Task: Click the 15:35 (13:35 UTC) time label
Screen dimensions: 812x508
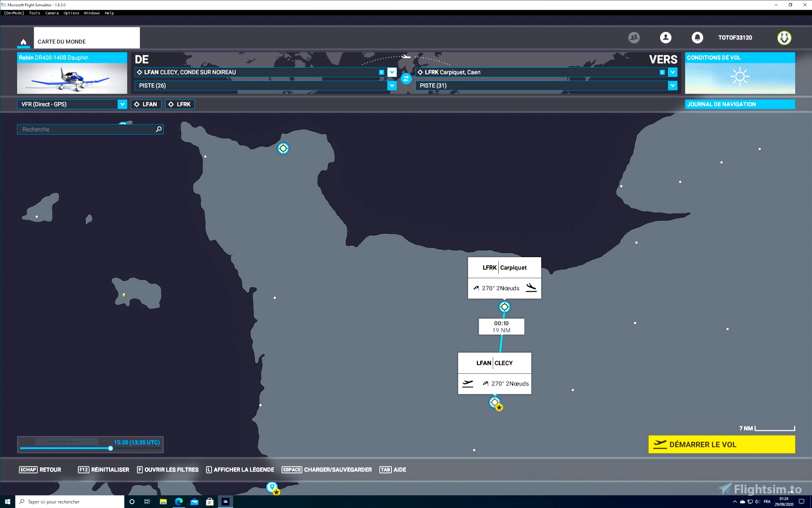Action: click(x=137, y=442)
